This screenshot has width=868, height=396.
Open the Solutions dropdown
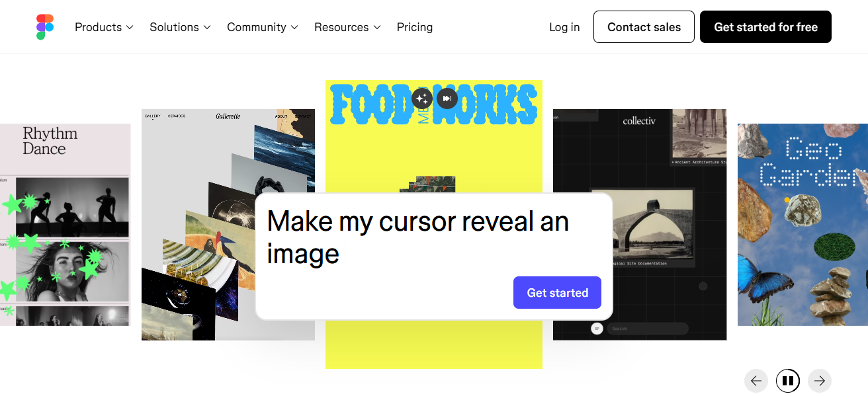pos(180,27)
